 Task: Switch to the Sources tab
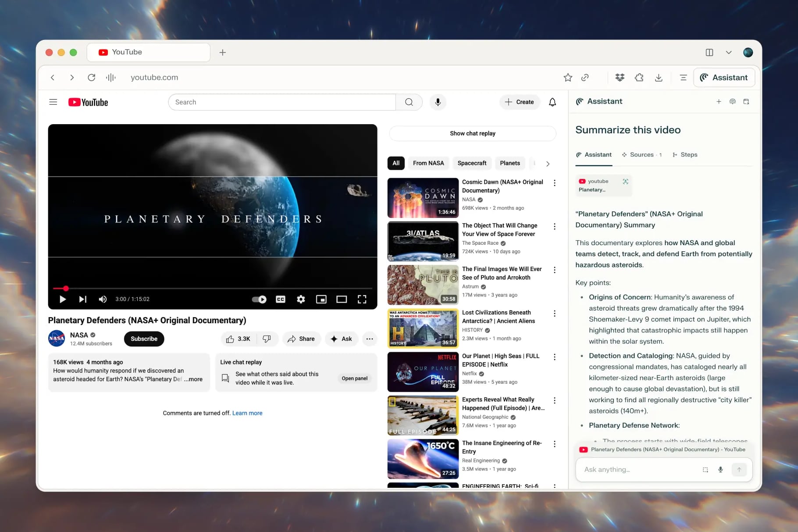pos(641,155)
